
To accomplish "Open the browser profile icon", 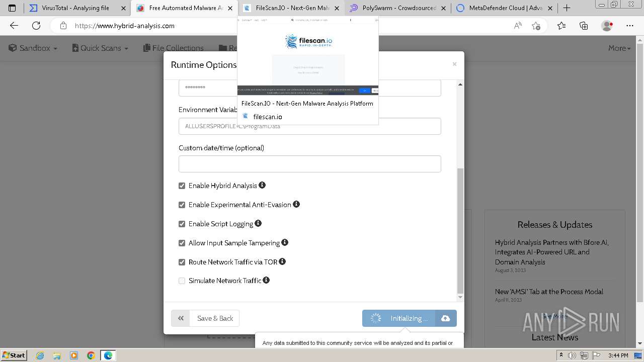I will coord(607,26).
